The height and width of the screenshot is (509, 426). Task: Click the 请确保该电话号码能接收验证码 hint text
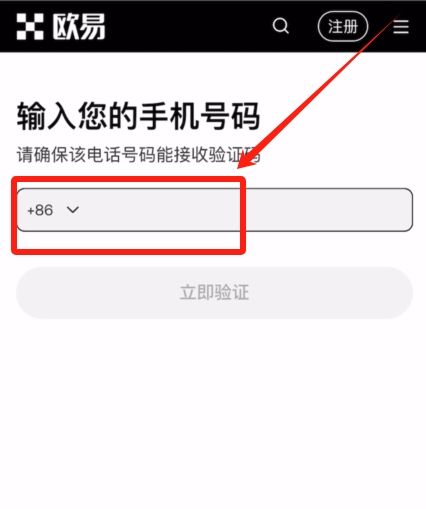(138, 154)
